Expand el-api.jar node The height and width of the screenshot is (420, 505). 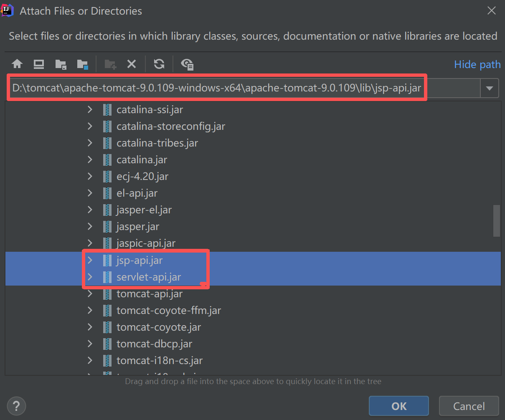[x=90, y=193]
